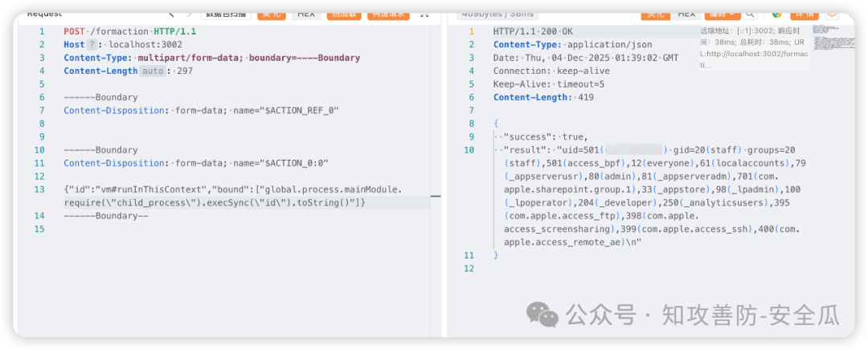
Task: Click the closing ------Boundary-- line
Action: (x=106, y=216)
